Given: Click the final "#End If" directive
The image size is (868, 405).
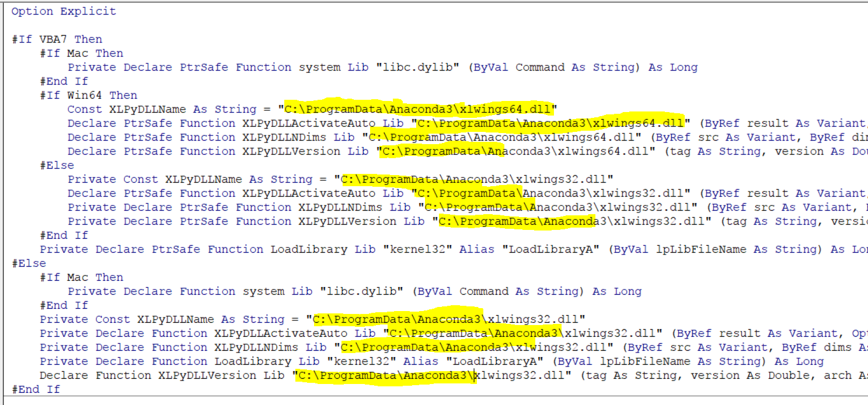Looking at the screenshot, I should [35, 389].
